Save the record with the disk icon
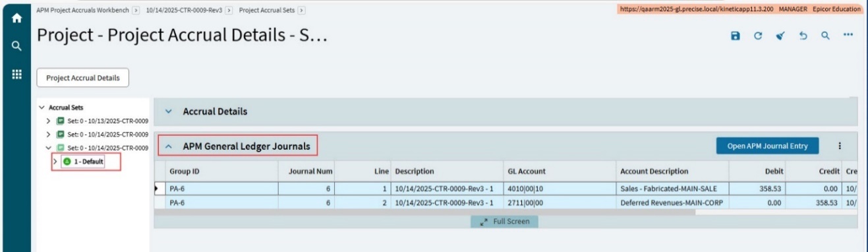 (x=736, y=36)
